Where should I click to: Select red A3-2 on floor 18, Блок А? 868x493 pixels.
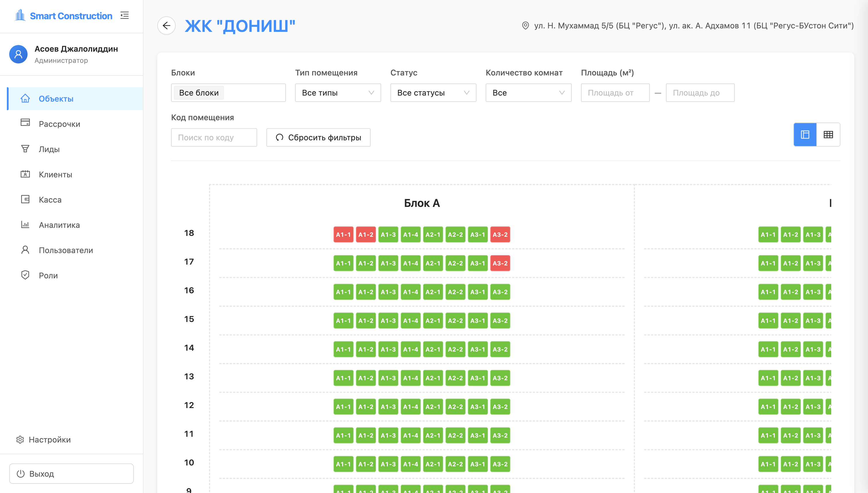click(500, 234)
